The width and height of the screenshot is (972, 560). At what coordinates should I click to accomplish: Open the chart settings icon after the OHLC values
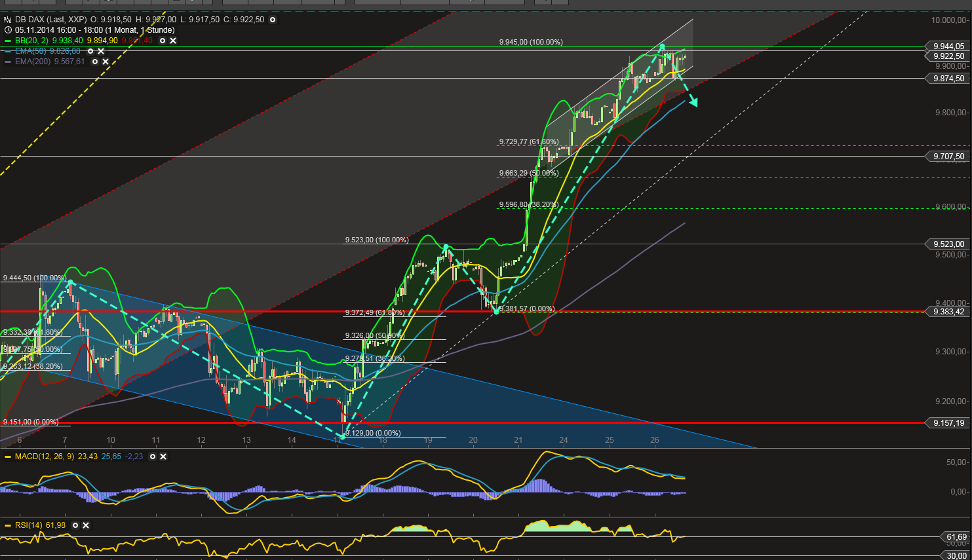[273, 19]
